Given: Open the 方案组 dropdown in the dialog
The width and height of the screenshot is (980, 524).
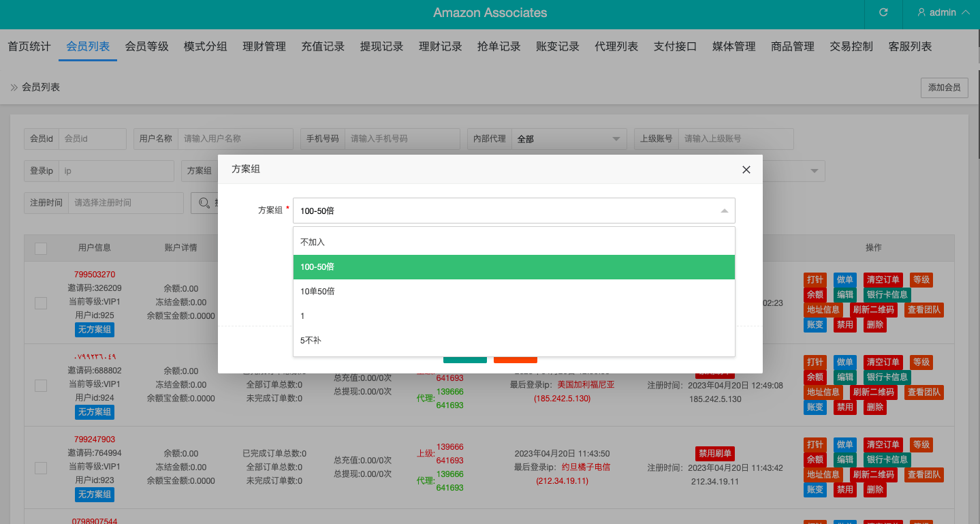Looking at the screenshot, I should pos(513,211).
